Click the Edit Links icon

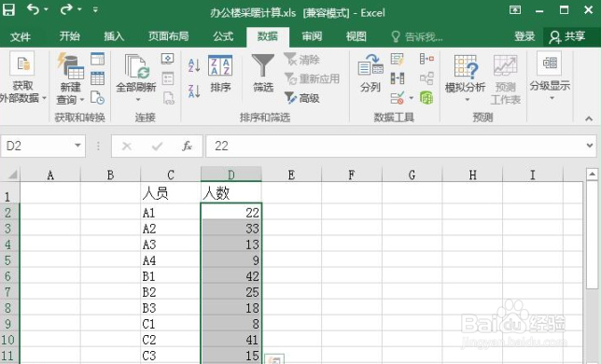[168, 98]
